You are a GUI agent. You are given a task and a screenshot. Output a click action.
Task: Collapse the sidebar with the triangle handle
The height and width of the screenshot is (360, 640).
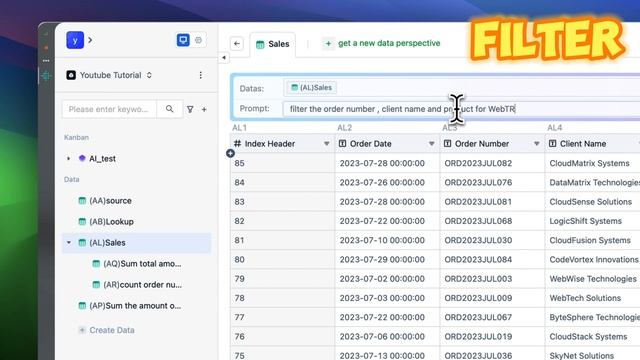click(224, 58)
